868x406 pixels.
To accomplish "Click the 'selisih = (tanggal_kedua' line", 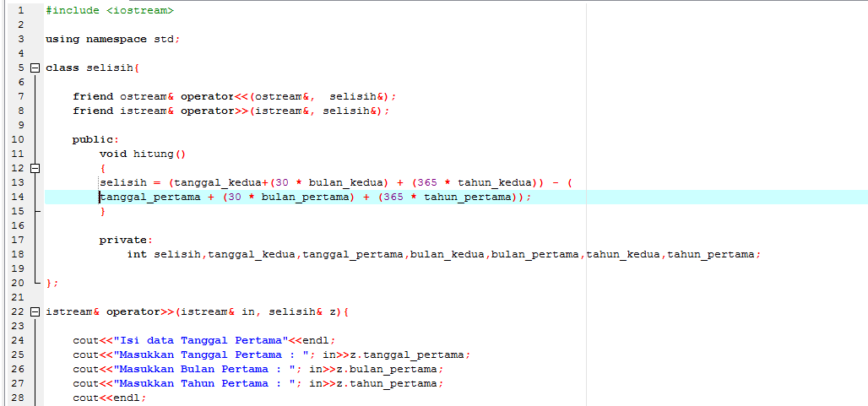I will point(336,182).
